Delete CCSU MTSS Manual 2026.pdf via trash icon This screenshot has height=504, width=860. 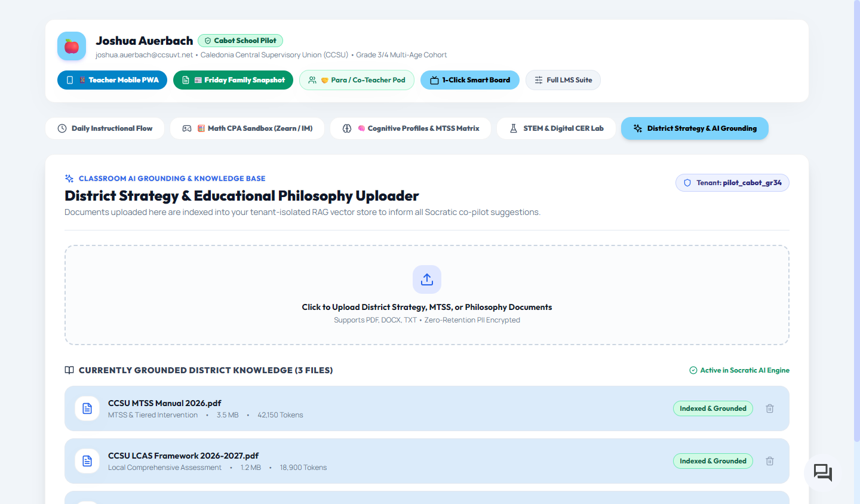770,408
